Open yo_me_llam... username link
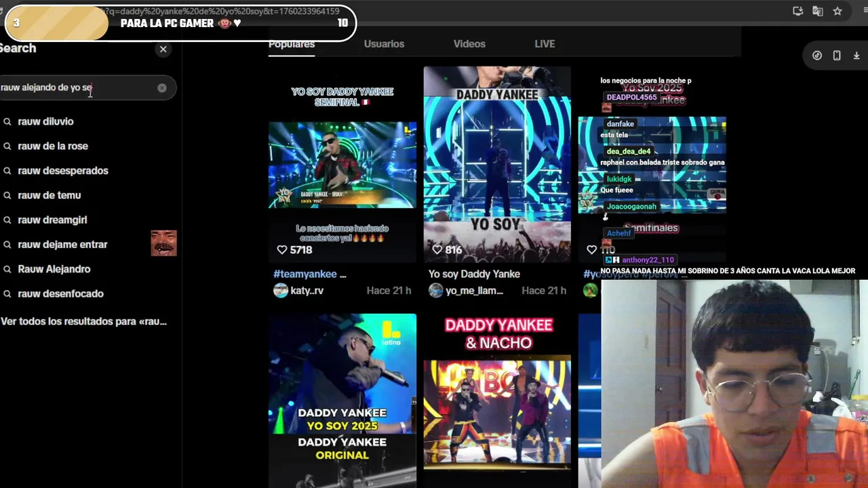 [x=475, y=291]
